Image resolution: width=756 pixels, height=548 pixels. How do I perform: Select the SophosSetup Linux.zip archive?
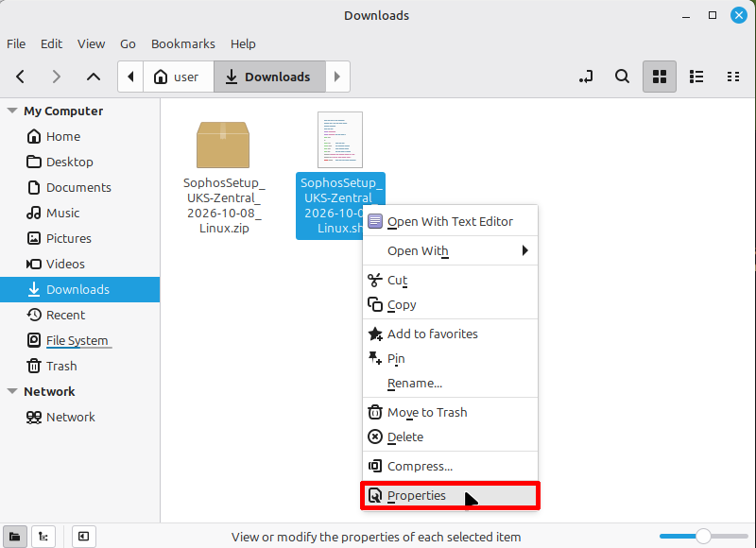pos(224,178)
